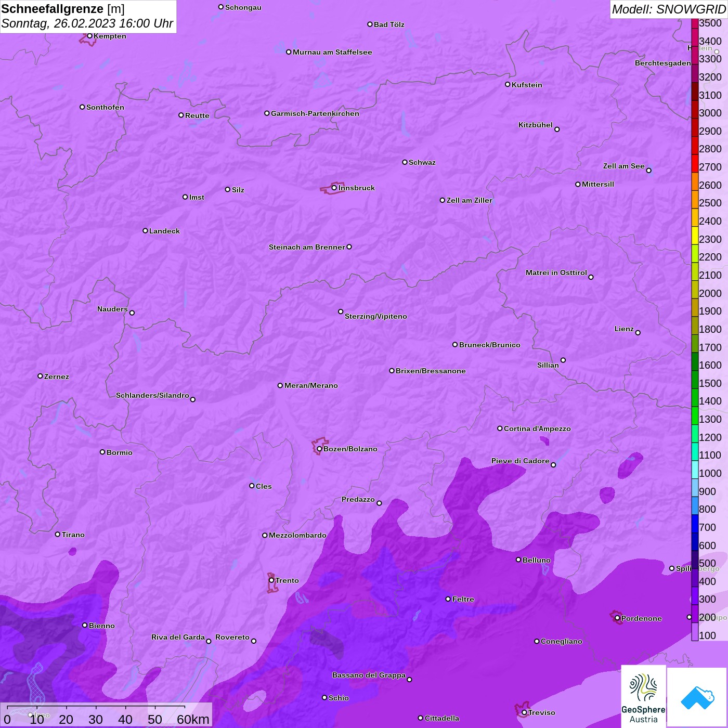This screenshot has height=728, width=728.
Task: Click the Predazzo label
Action: click(358, 499)
